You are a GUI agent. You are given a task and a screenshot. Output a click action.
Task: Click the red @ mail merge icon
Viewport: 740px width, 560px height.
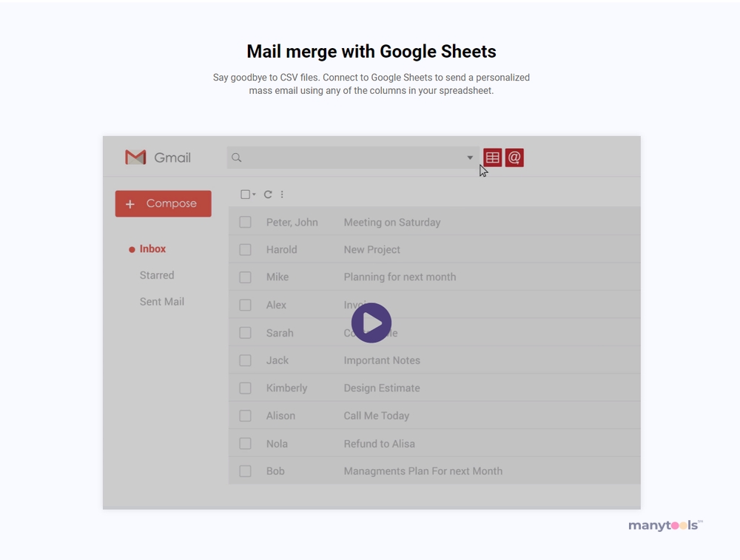pos(514,158)
